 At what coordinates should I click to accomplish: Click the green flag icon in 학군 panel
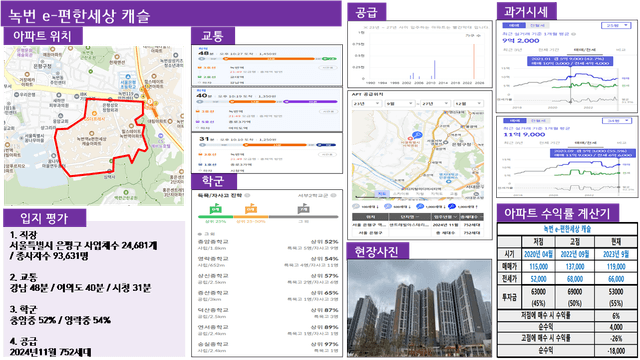click(x=215, y=210)
